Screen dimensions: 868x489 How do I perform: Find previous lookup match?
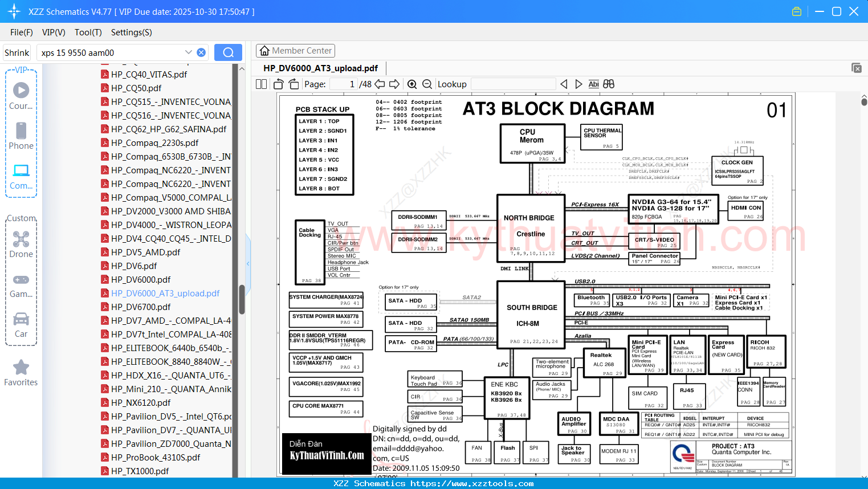click(x=564, y=84)
